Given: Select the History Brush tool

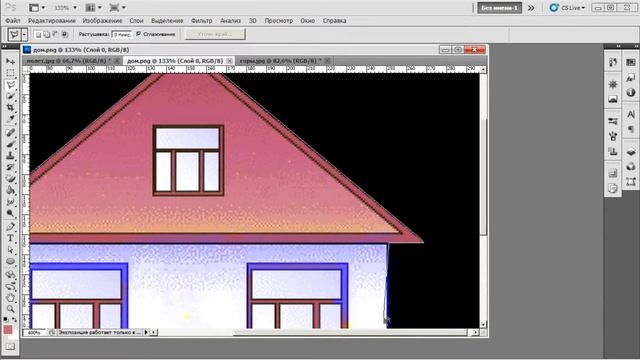Looking at the screenshot, I should click(x=11, y=167).
